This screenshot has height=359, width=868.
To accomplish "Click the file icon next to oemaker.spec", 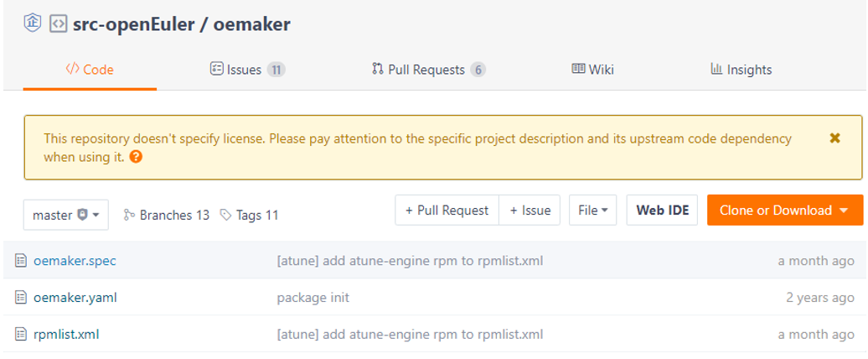I will tap(21, 261).
